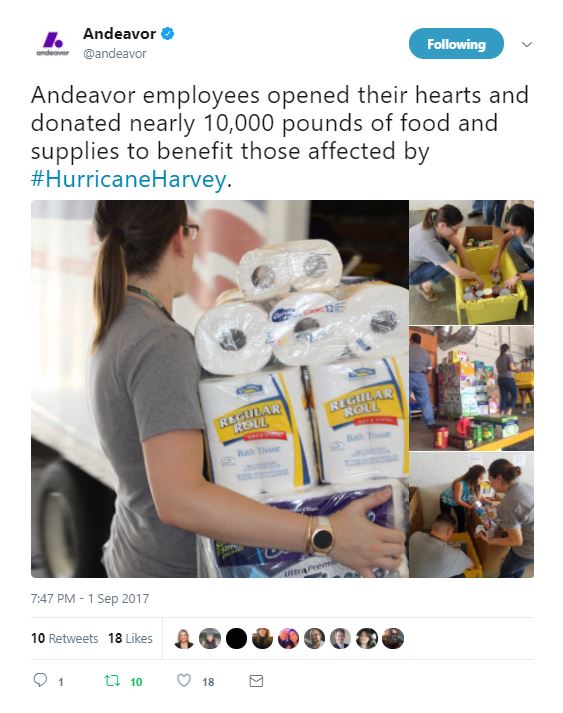
Task: View the 10 Retweets list
Action: pyautogui.click(x=65, y=638)
